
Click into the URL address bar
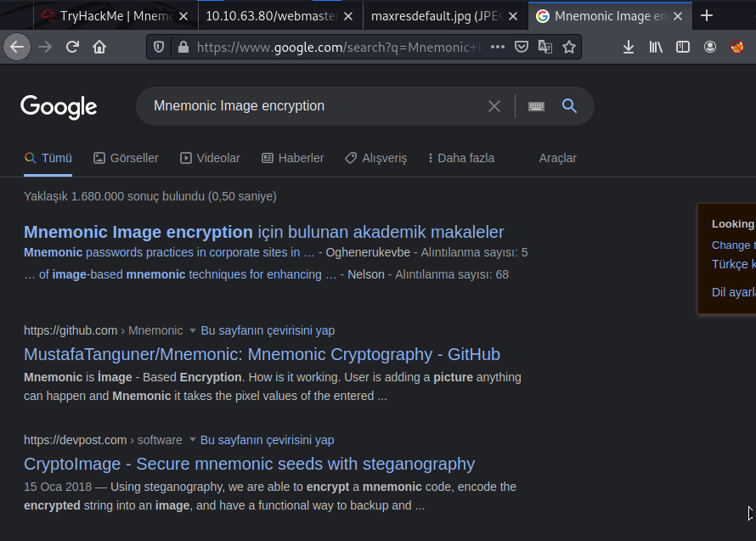[x=337, y=48]
